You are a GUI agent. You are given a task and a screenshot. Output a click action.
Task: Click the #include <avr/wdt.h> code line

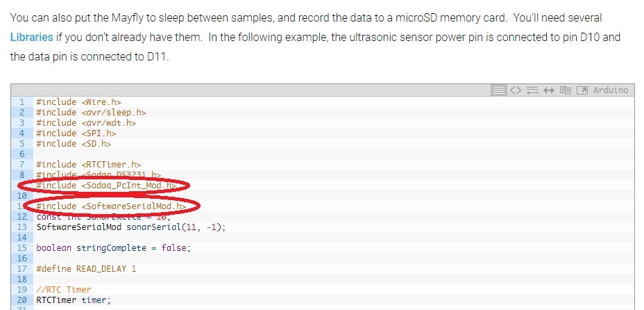[x=86, y=122]
